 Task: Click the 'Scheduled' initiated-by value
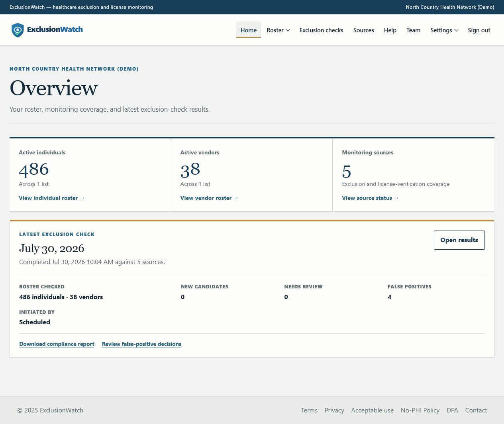coord(35,322)
